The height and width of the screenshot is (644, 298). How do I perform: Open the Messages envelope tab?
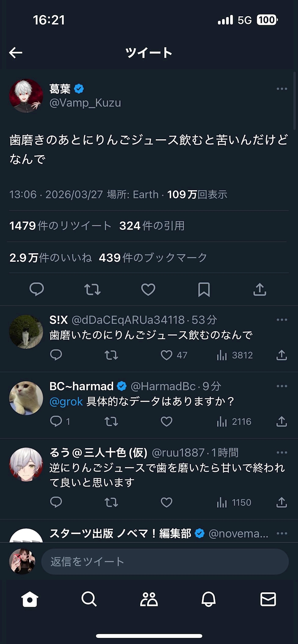(268, 599)
